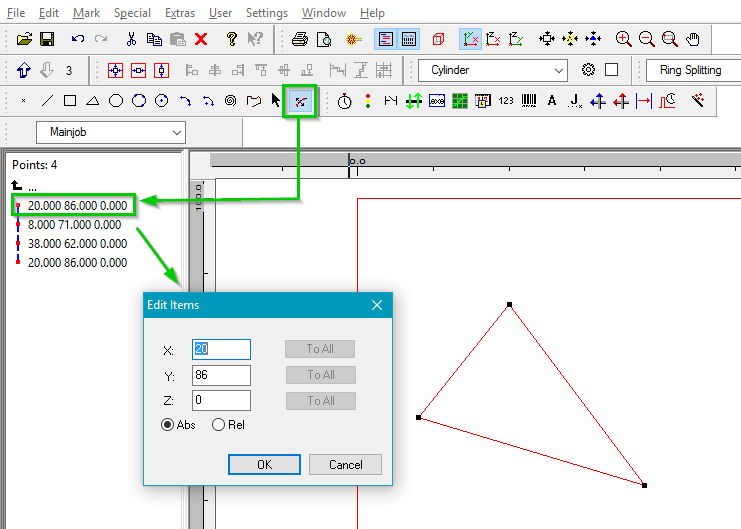Click the Open file folder icon
The image size is (741, 529).
tap(24, 40)
